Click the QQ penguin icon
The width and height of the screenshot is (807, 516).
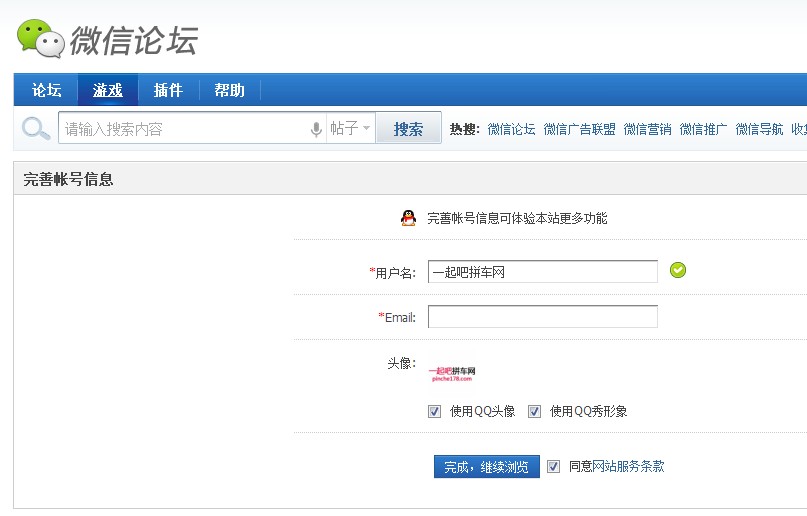(x=408, y=218)
